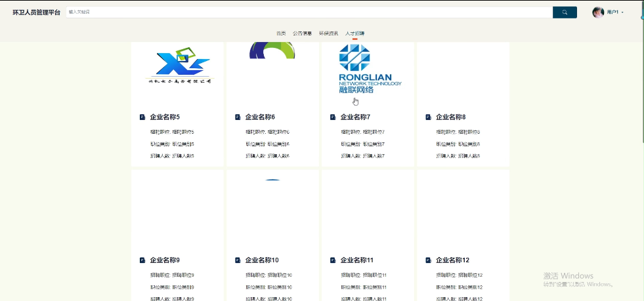Open the 公告信息 tab
Screen dimensions: 644x301
(x=302, y=33)
